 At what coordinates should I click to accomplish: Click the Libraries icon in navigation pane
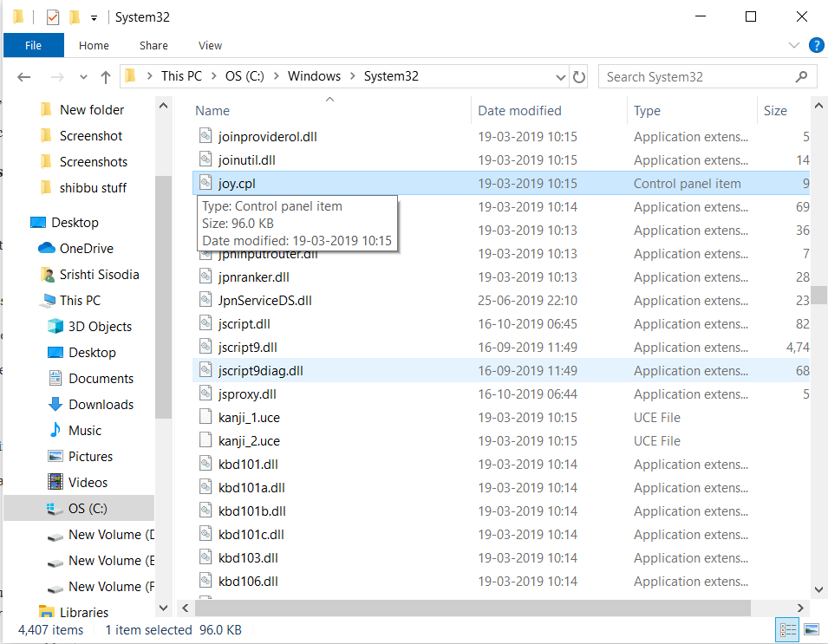pos(47,612)
